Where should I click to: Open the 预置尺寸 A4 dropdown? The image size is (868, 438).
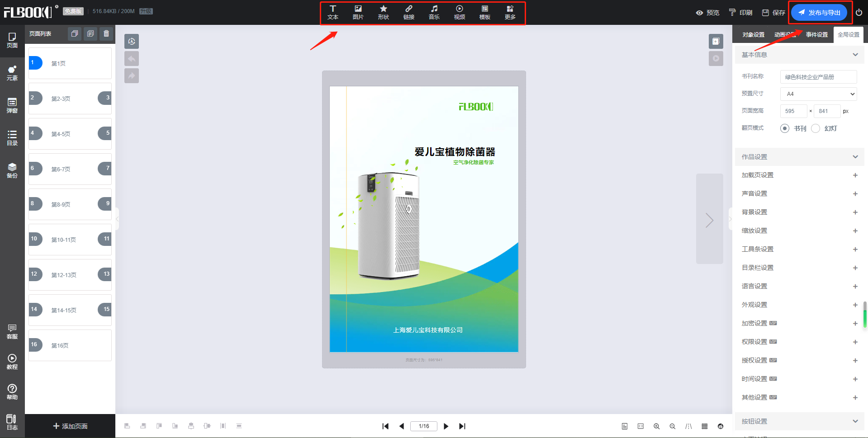point(819,94)
